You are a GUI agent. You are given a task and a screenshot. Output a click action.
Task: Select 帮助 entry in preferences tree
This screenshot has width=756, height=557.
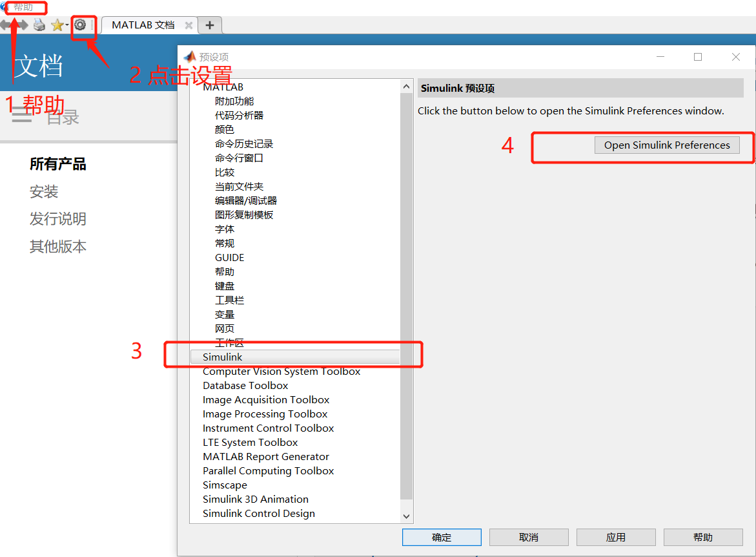(225, 272)
